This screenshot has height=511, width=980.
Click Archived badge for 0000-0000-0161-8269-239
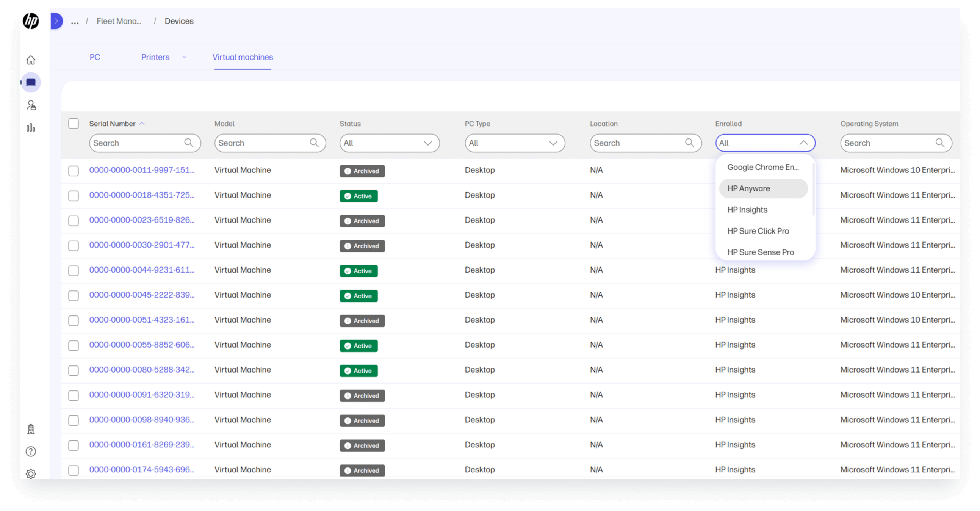coord(362,445)
